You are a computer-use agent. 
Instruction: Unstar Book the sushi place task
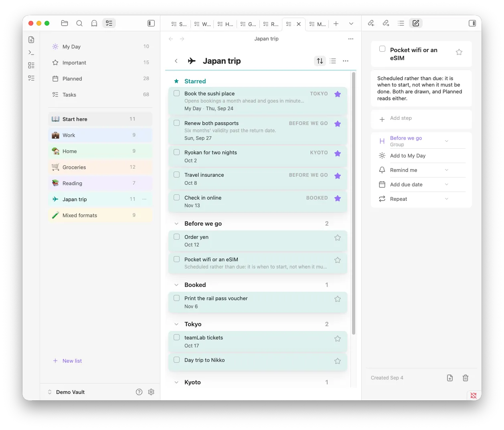click(x=338, y=94)
